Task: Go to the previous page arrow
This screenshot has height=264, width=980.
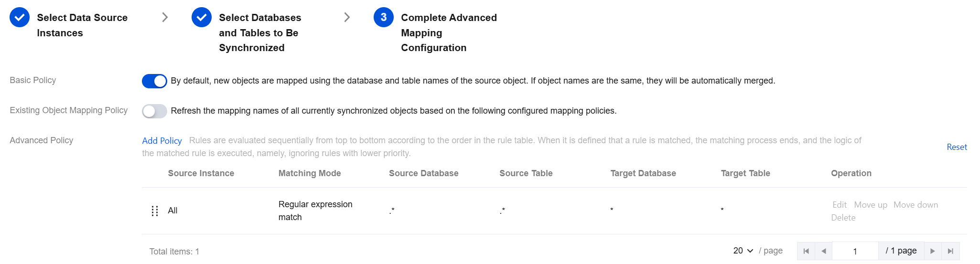Action: 823,251
